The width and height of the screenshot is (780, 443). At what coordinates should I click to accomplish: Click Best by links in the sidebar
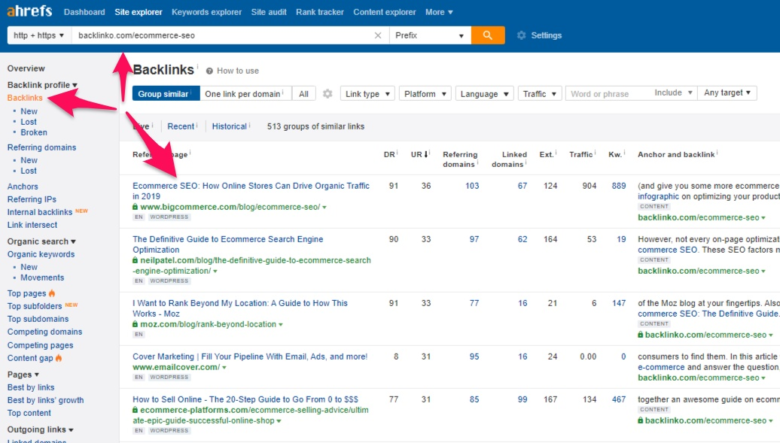coord(31,387)
